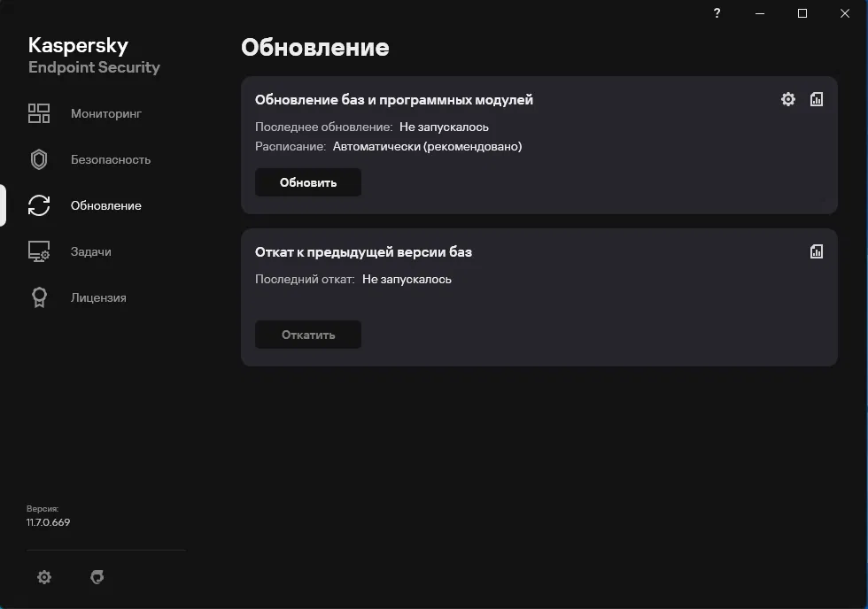Open update task settings gear icon

click(x=787, y=99)
